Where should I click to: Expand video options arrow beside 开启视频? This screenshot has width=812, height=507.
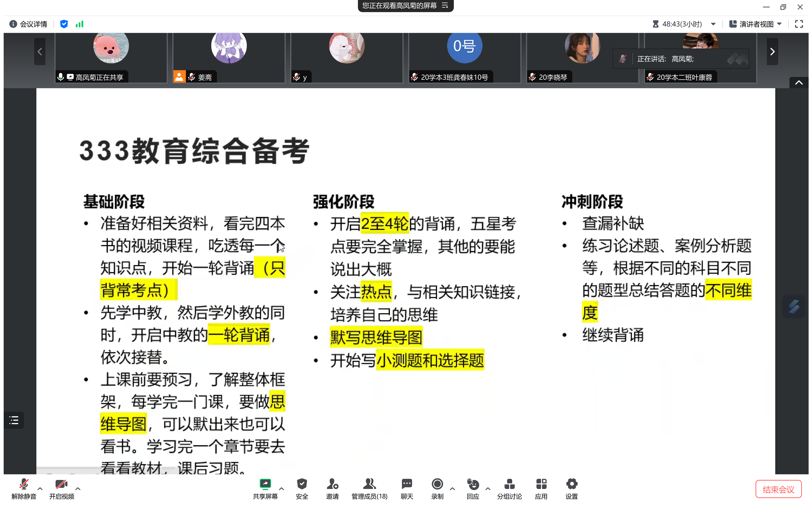[78, 489]
